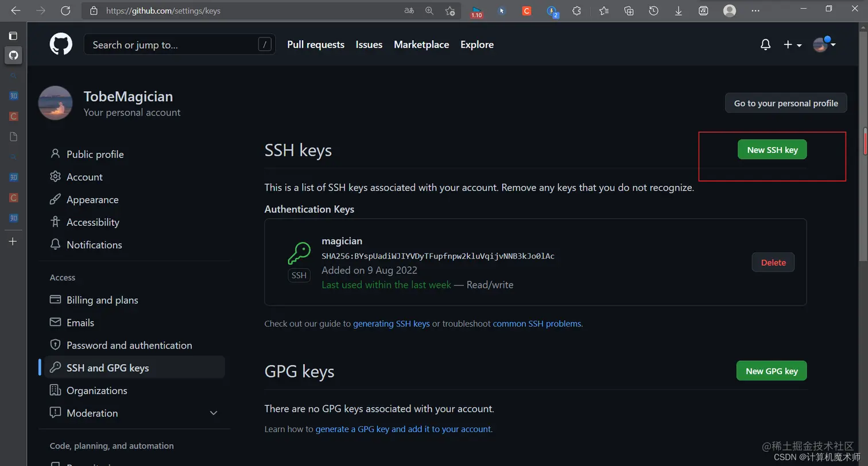This screenshot has height=466, width=868.
Task: Open Explore in header
Action: click(477, 44)
